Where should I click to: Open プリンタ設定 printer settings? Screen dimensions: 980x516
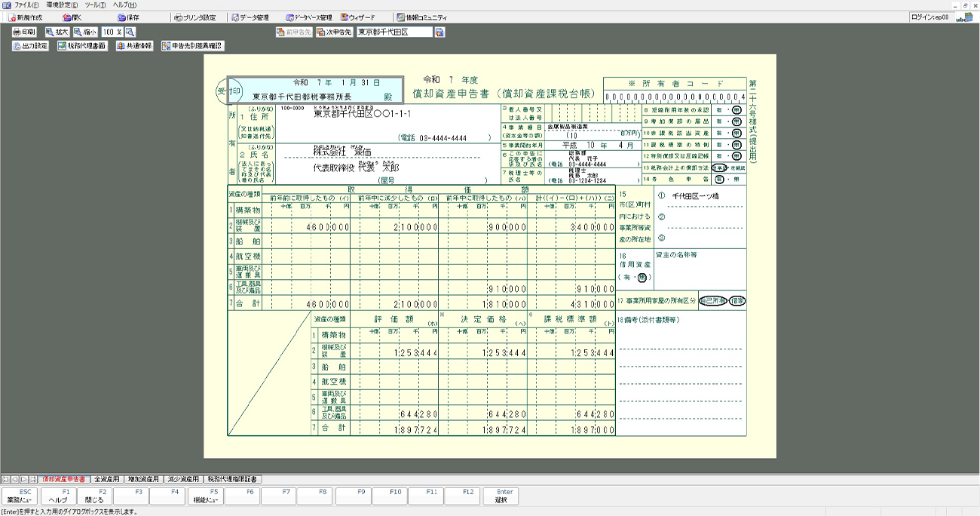coord(194,17)
